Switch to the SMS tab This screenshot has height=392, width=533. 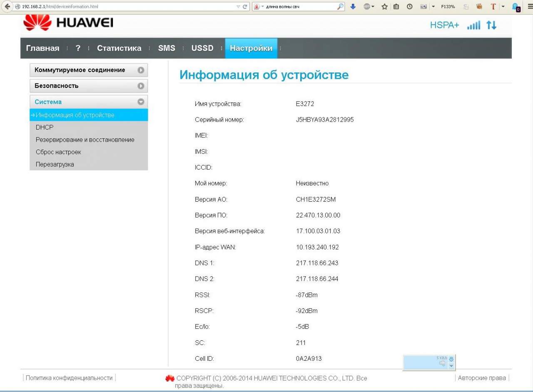pyautogui.click(x=167, y=48)
